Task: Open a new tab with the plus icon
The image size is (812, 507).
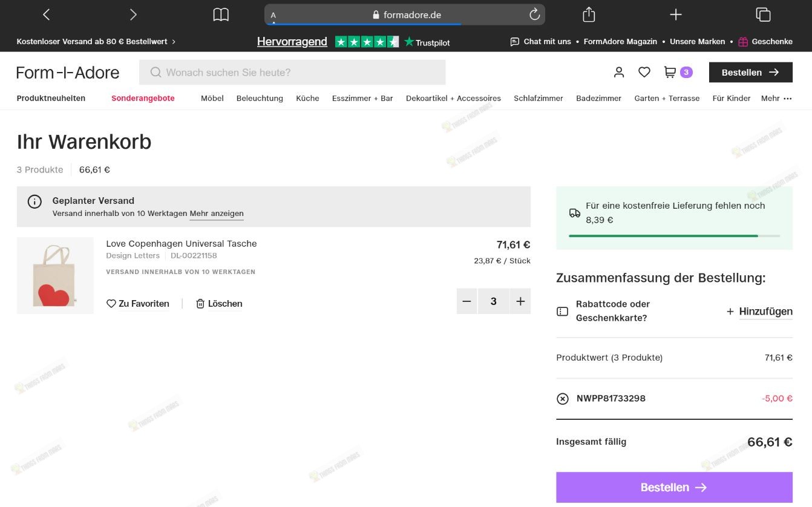Action: point(676,15)
